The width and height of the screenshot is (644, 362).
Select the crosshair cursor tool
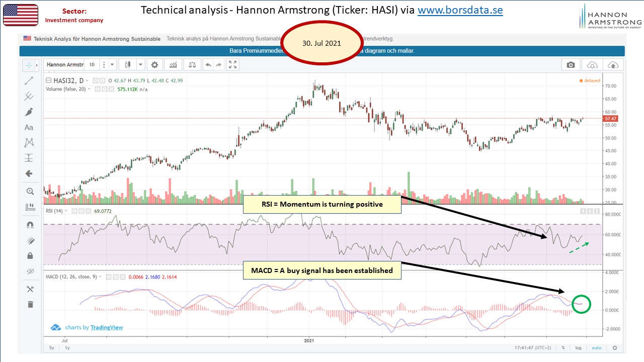29,65
